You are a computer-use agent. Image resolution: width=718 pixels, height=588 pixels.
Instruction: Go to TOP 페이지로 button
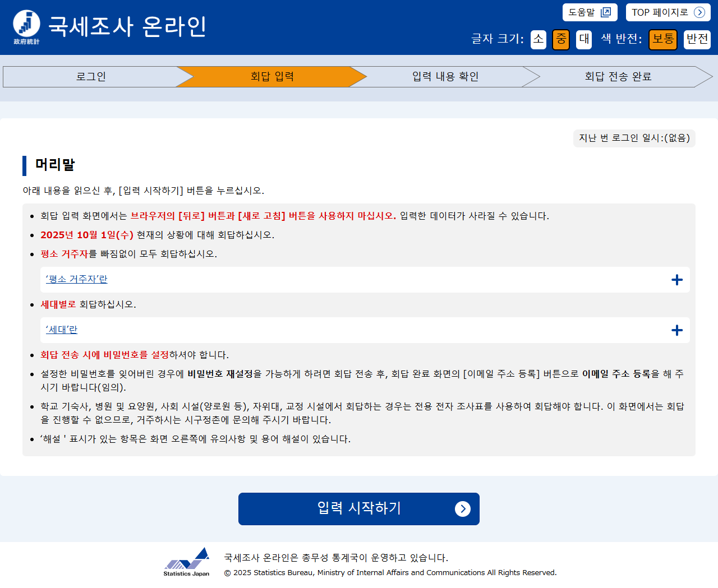(x=668, y=12)
